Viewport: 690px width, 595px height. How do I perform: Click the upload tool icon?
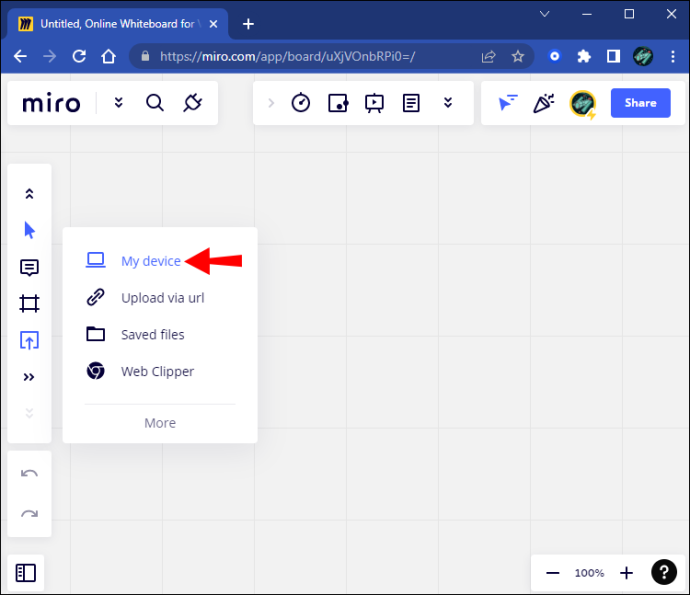tap(29, 340)
